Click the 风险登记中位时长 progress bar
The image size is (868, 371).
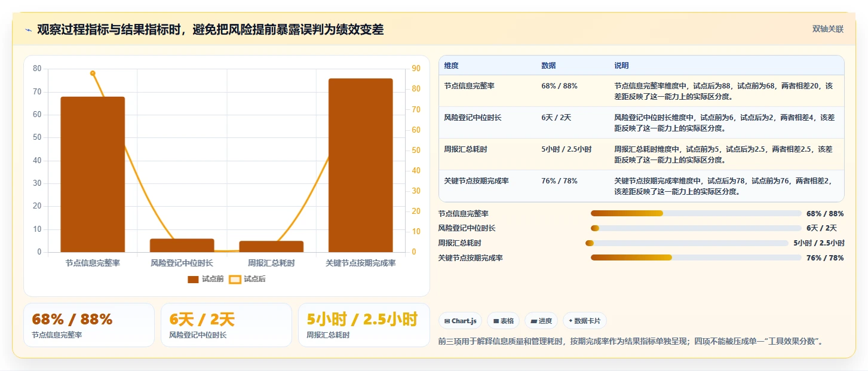pos(696,228)
